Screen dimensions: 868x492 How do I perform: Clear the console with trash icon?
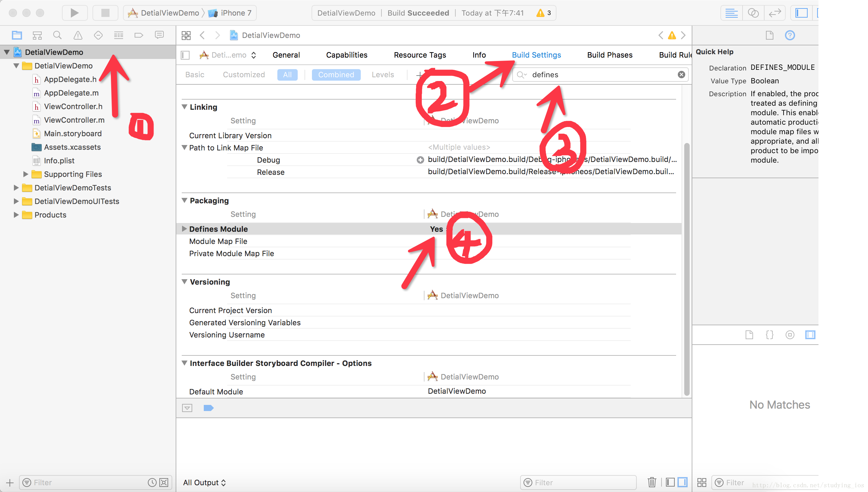652,482
